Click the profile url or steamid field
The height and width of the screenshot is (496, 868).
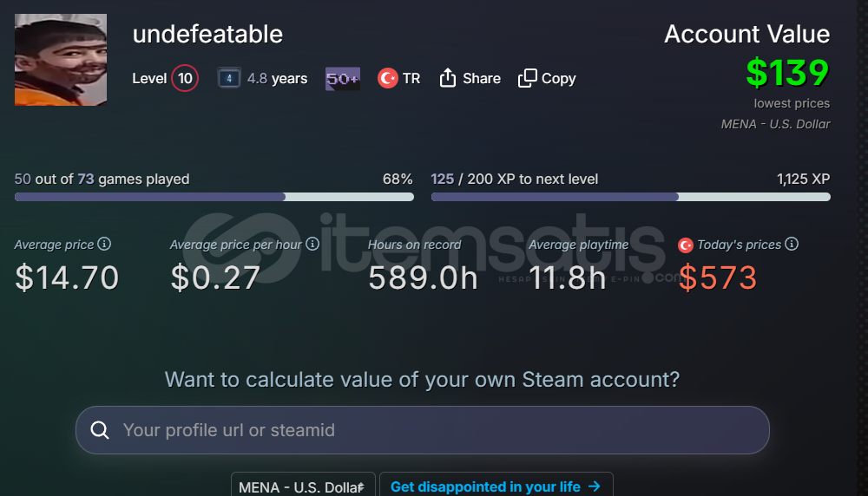434,430
